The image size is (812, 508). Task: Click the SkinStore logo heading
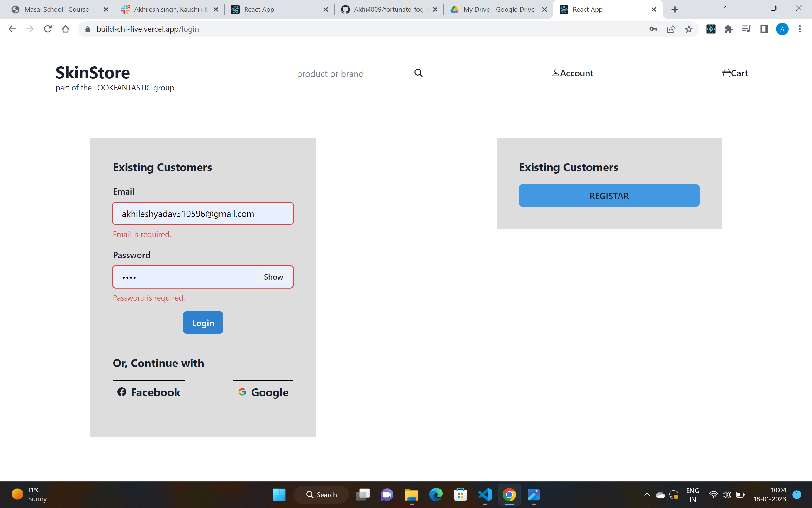coord(93,73)
